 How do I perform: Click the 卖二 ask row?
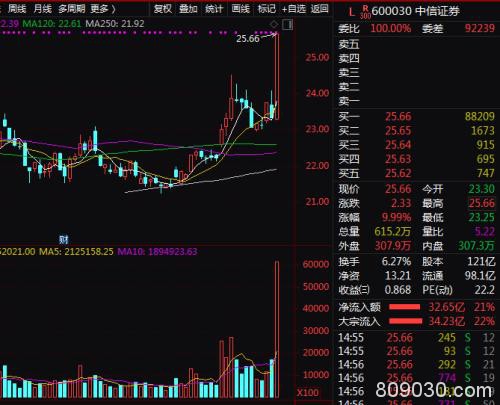coord(416,87)
